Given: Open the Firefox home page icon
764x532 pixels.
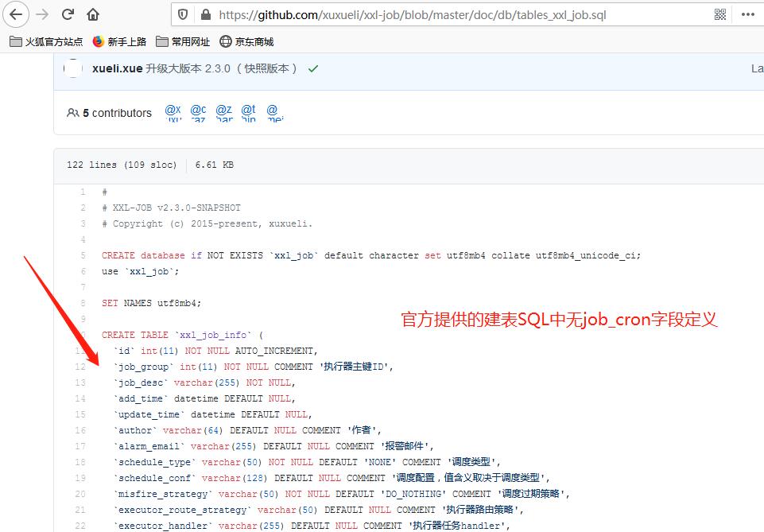Looking at the screenshot, I should point(92,14).
